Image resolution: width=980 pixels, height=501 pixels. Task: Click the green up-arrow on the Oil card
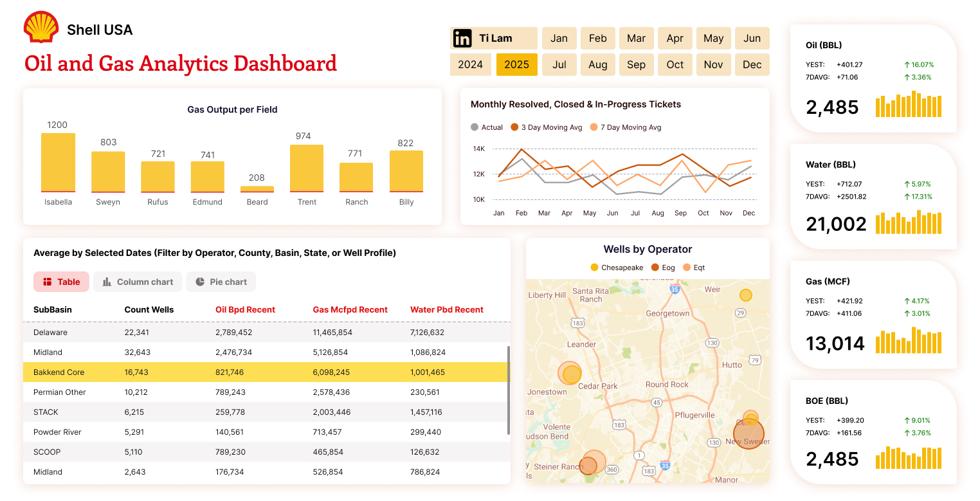point(906,64)
